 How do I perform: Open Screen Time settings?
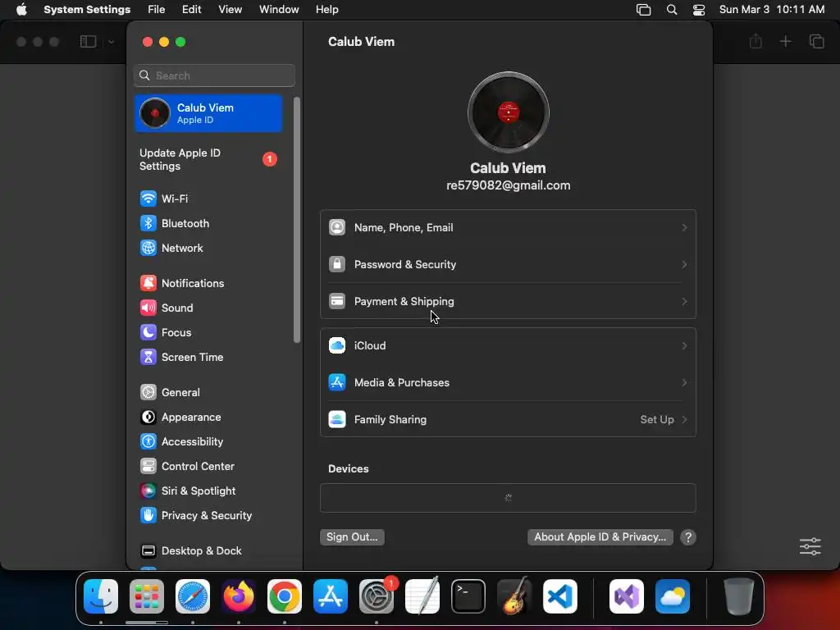pyautogui.click(x=181, y=358)
